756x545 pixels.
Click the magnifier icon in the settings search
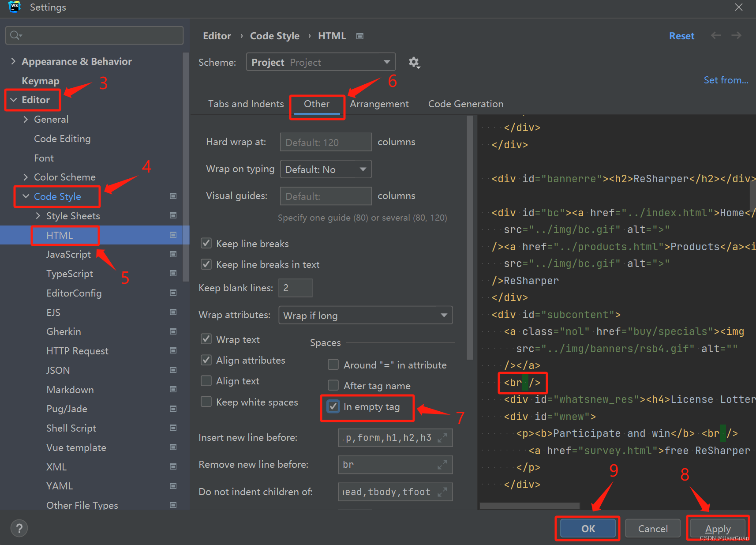tap(15, 35)
